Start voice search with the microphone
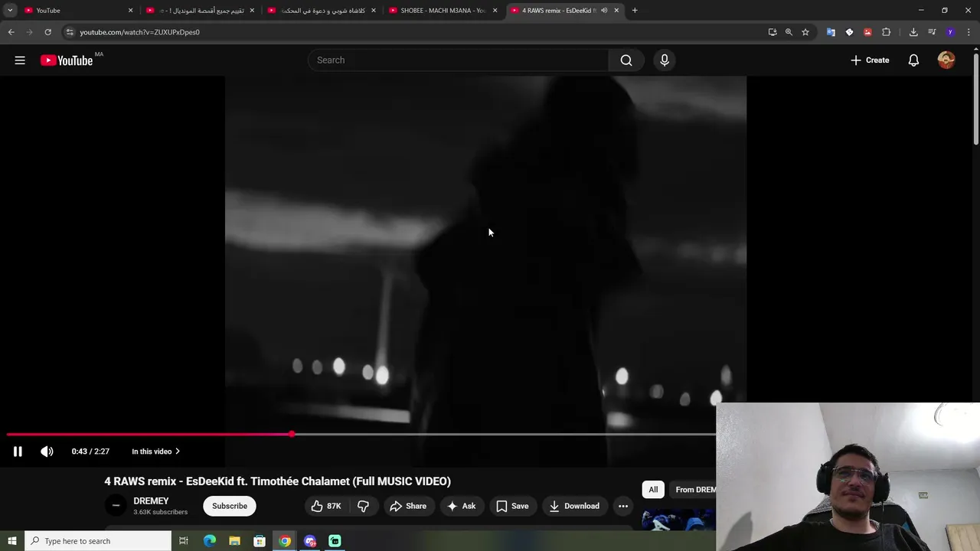 point(665,60)
